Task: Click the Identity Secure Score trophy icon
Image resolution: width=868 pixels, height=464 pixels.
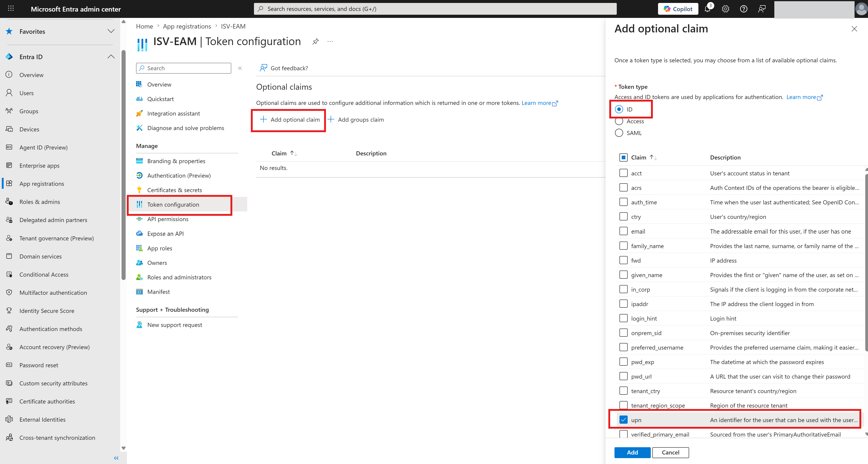Action: point(9,310)
